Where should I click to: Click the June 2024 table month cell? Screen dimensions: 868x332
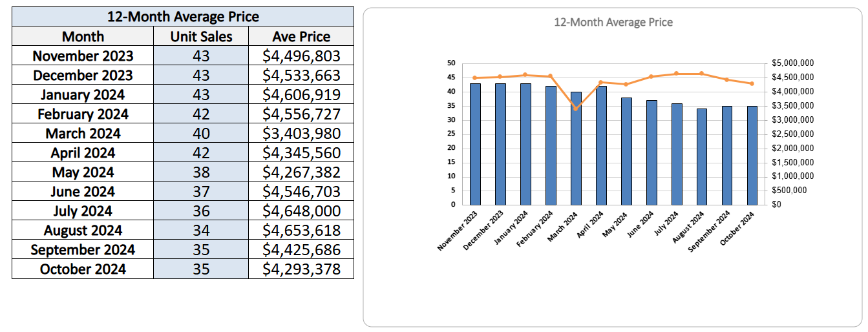pyautogui.click(x=83, y=191)
